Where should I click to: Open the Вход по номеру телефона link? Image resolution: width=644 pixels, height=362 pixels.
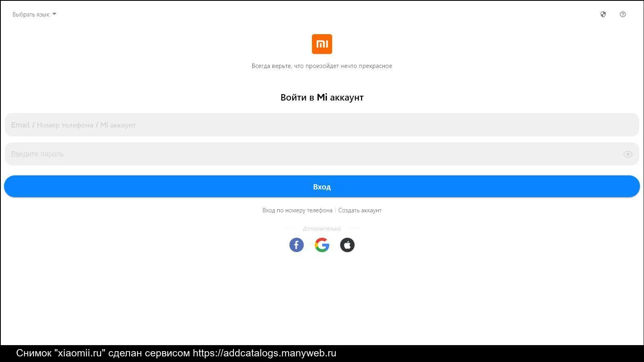297,210
